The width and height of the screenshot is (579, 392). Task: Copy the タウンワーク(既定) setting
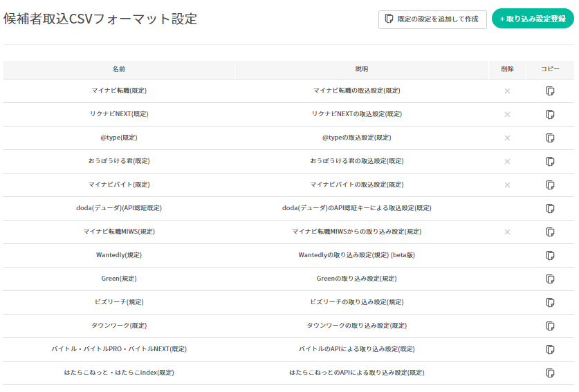point(550,326)
